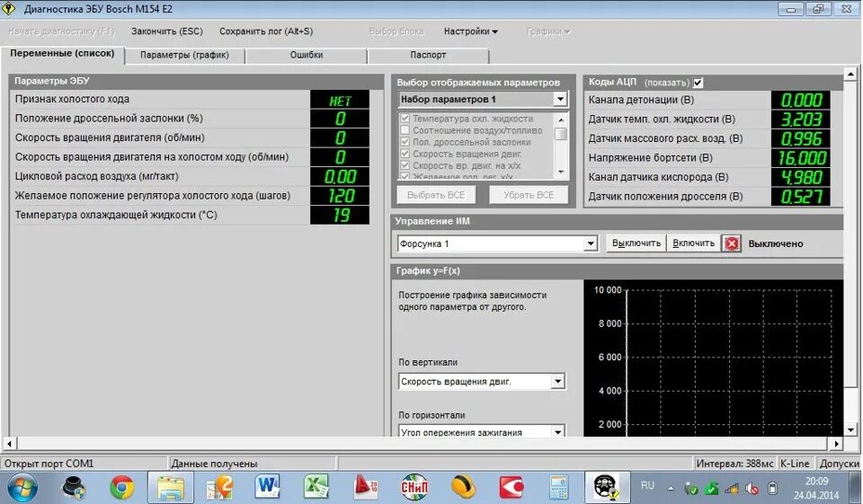Click the parameter list scroll down arrow
This screenshot has height=504, width=863.
561,172
